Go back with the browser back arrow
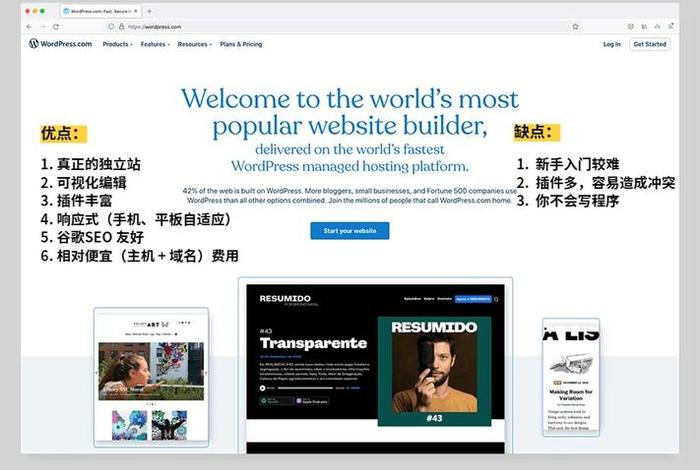Image resolution: width=700 pixels, height=470 pixels. click(29, 27)
